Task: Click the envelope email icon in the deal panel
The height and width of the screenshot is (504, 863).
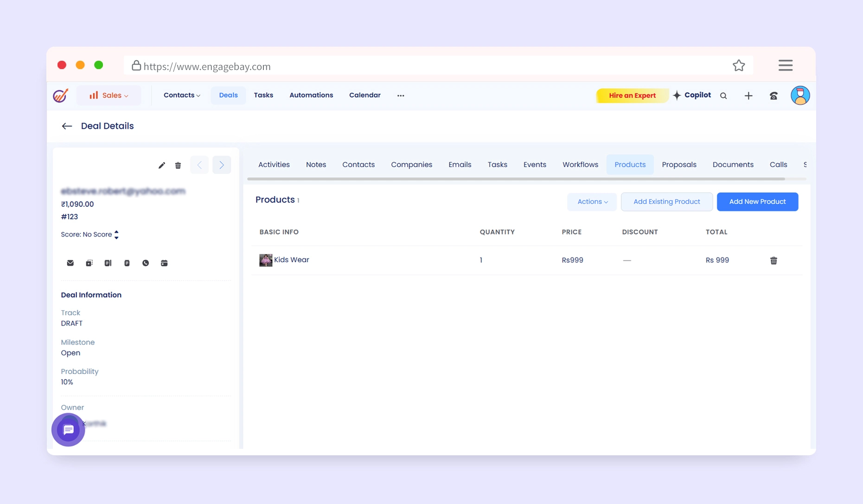Action: [x=70, y=263]
